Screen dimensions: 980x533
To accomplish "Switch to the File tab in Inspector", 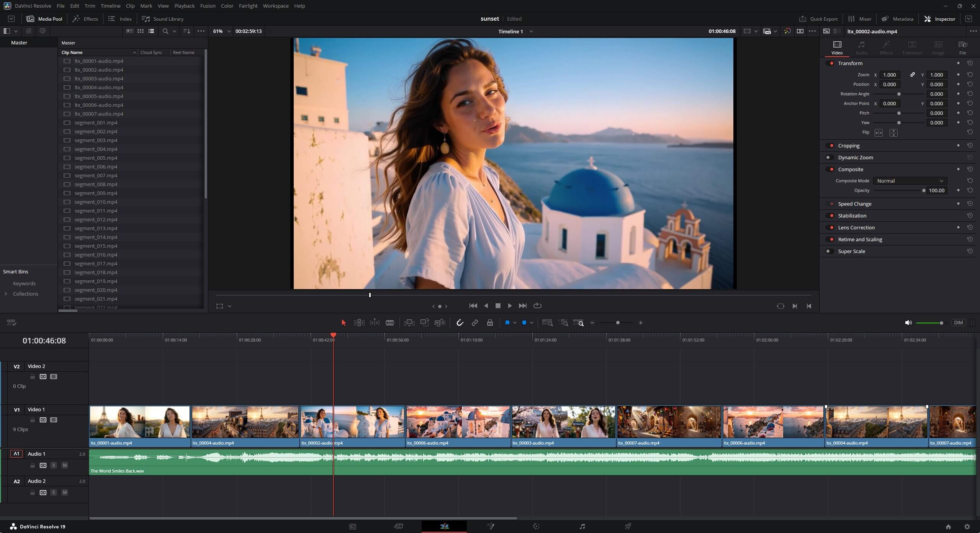I will tap(962, 48).
